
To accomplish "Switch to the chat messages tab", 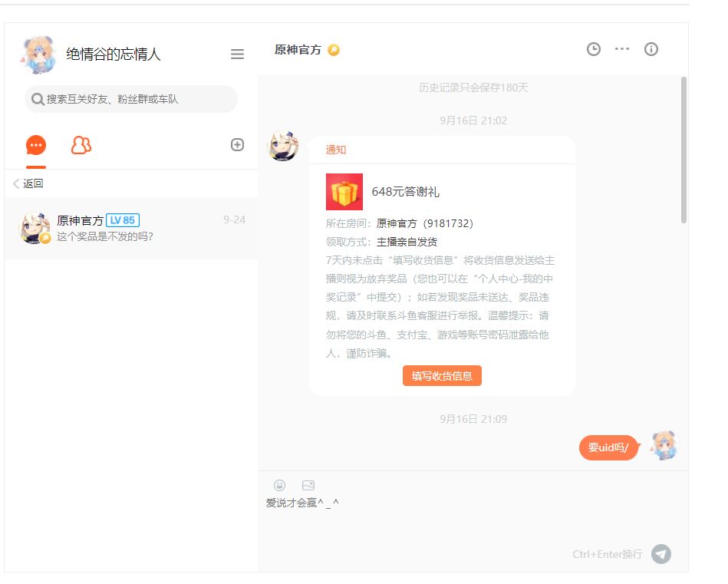I will tap(36, 145).
